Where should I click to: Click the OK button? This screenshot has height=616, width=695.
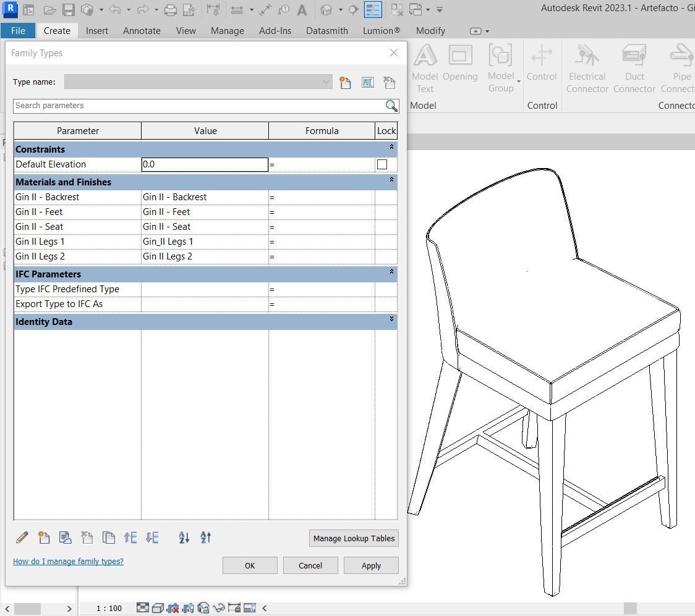250,565
